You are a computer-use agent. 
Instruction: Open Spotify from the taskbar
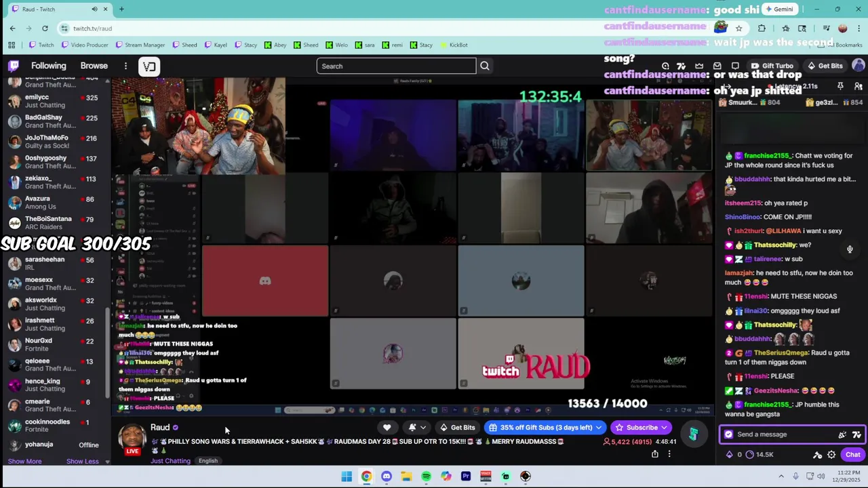(x=426, y=476)
